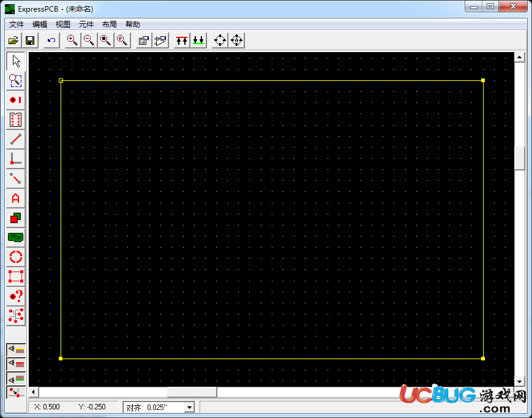Viewport: 532px width, 418px height.
Task: Open the options properties toolbar icon
Action: point(144,40)
